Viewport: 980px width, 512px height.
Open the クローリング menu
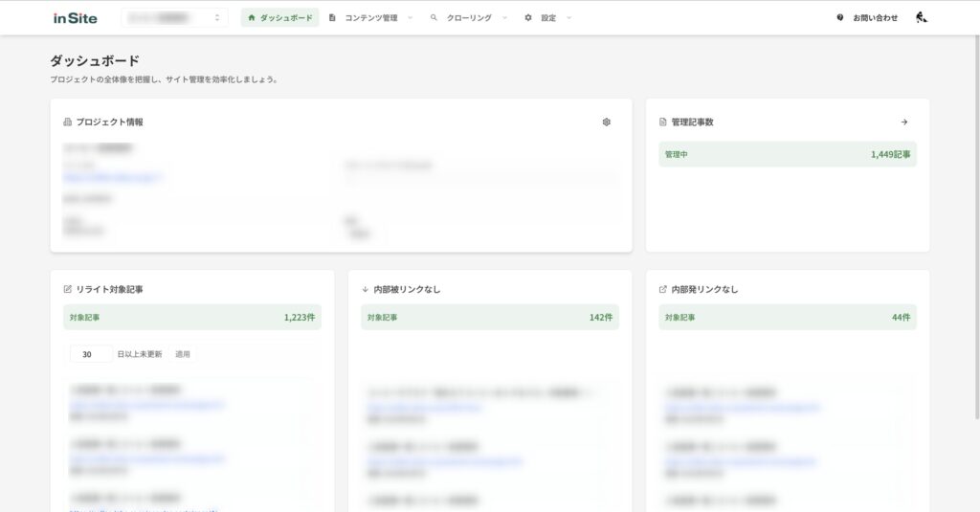(469, 17)
